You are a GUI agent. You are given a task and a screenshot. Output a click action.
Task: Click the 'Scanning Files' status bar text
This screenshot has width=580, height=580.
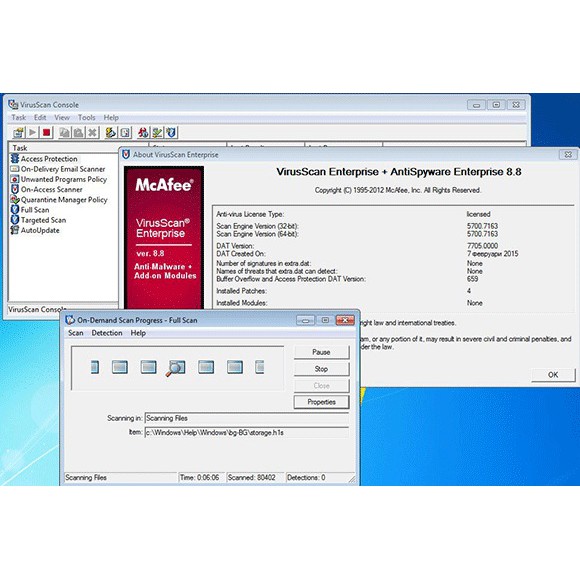[86, 478]
